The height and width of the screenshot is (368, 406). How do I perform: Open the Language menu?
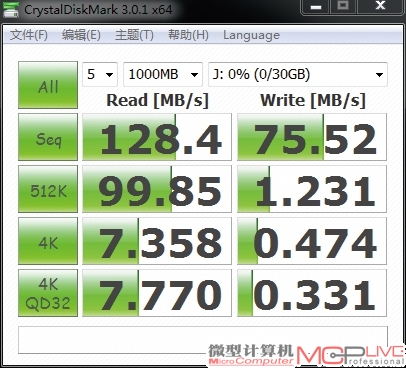pos(251,35)
